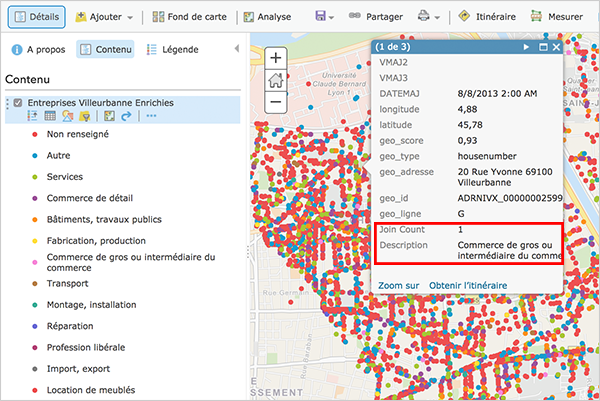600x401 pixels.
Task: Select the Transport legend entry
Action: pyautogui.click(x=67, y=284)
